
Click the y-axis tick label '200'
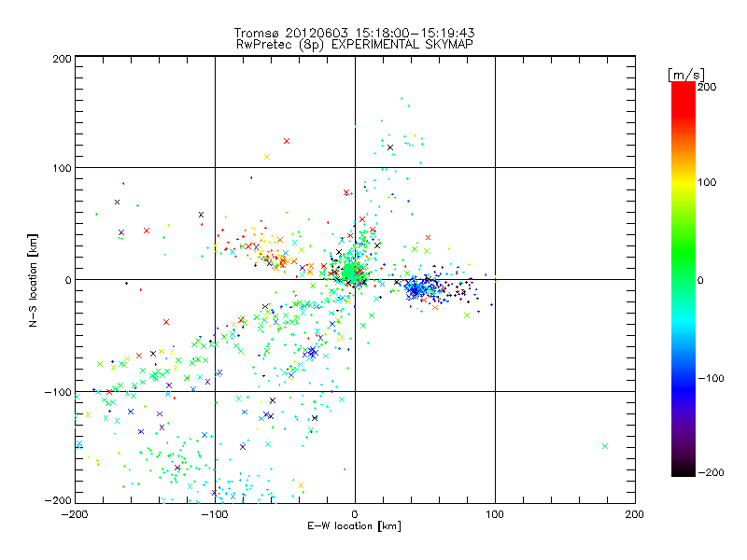tap(62, 59)
